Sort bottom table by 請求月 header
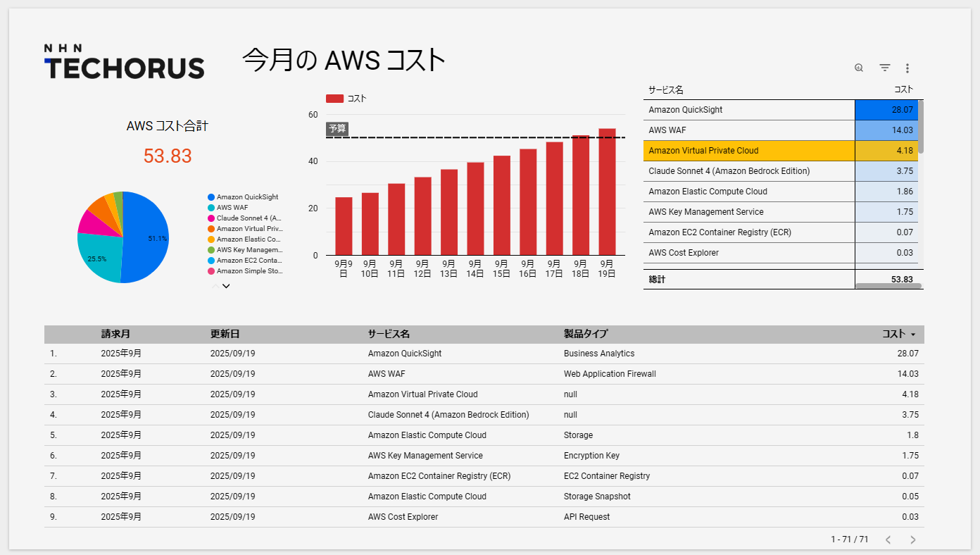 pos(115,334)
